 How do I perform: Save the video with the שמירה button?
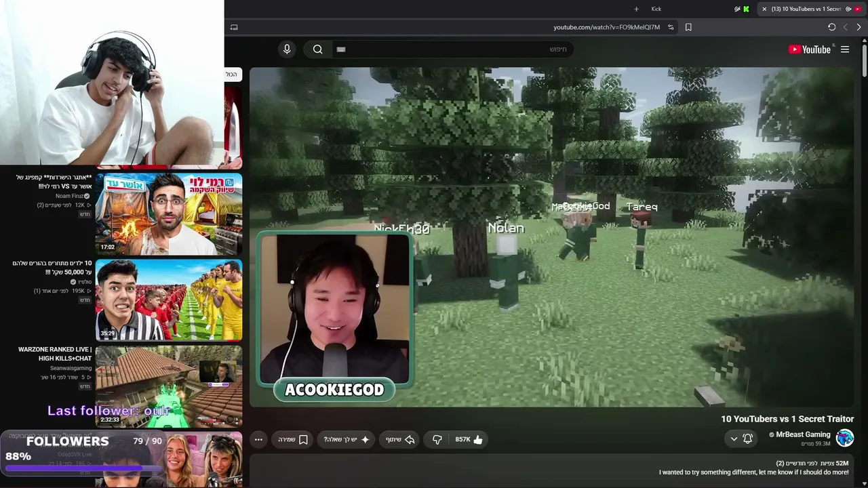click(293, 439)
